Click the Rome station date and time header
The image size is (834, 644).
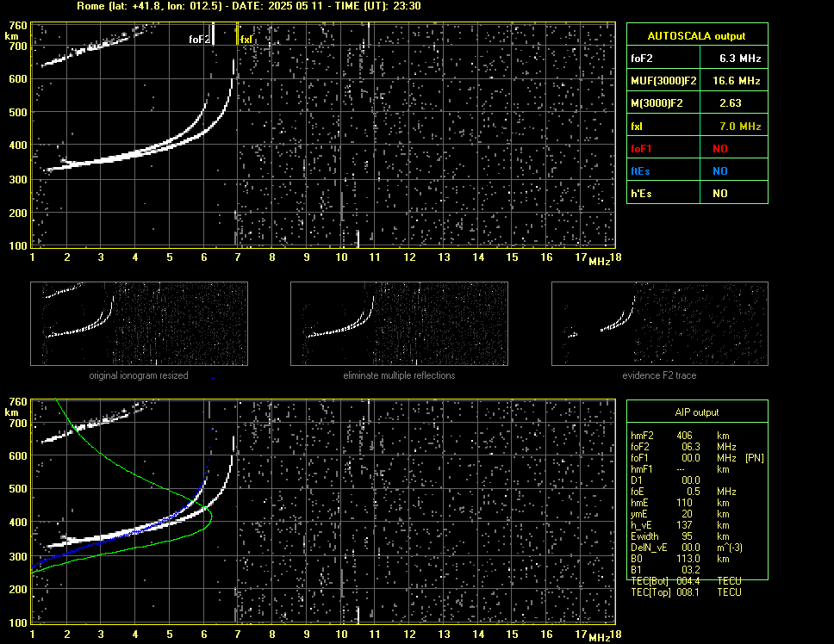tap(248, 6)
